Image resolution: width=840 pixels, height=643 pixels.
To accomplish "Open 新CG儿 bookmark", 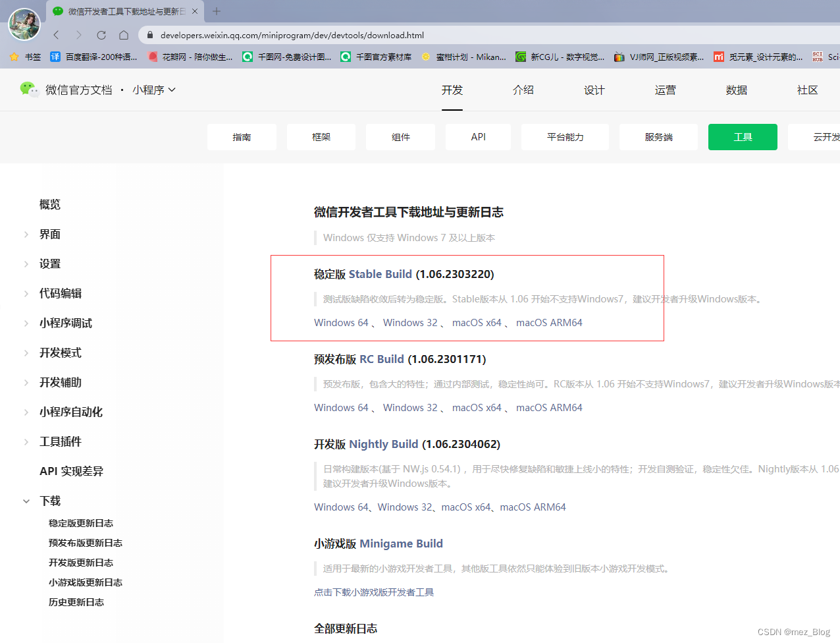I will click(x=560, y=57).
